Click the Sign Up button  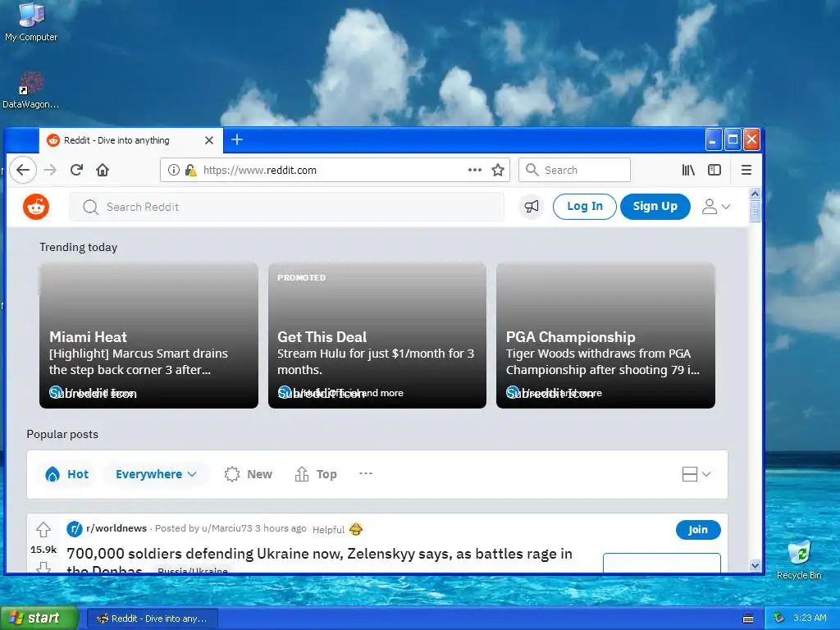[655, 206]
